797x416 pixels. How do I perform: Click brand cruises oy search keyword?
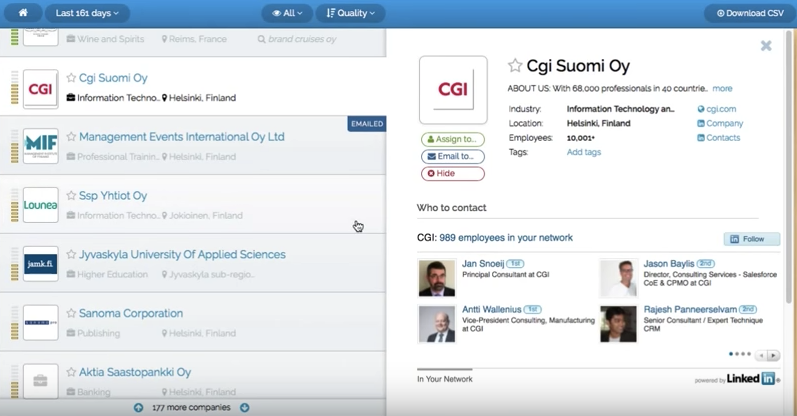coord(302,39)
